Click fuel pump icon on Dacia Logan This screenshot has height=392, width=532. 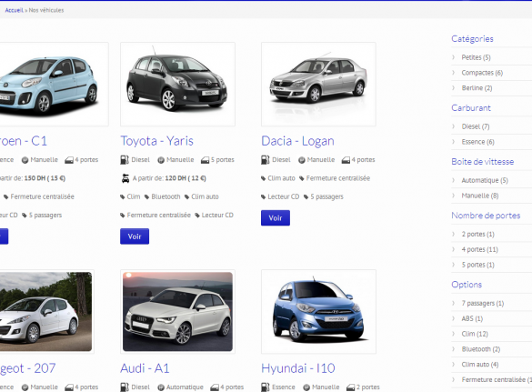point(265,160)
